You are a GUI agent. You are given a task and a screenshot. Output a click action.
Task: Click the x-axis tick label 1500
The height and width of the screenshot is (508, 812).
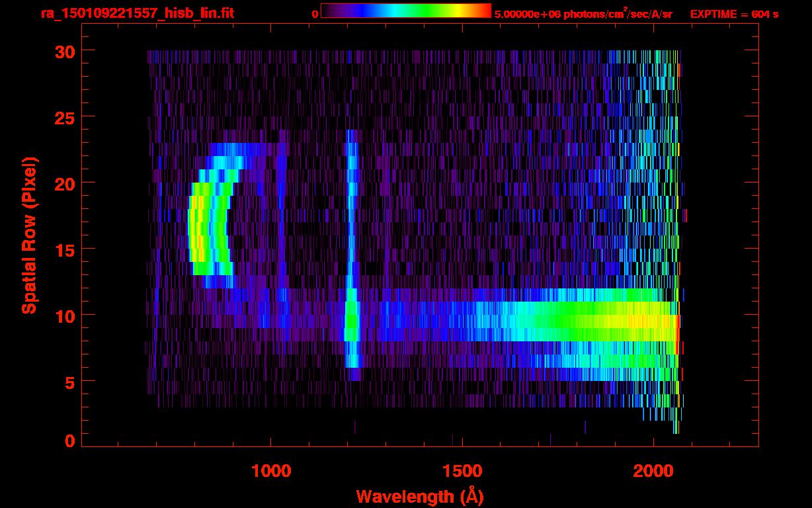(462, 471)
